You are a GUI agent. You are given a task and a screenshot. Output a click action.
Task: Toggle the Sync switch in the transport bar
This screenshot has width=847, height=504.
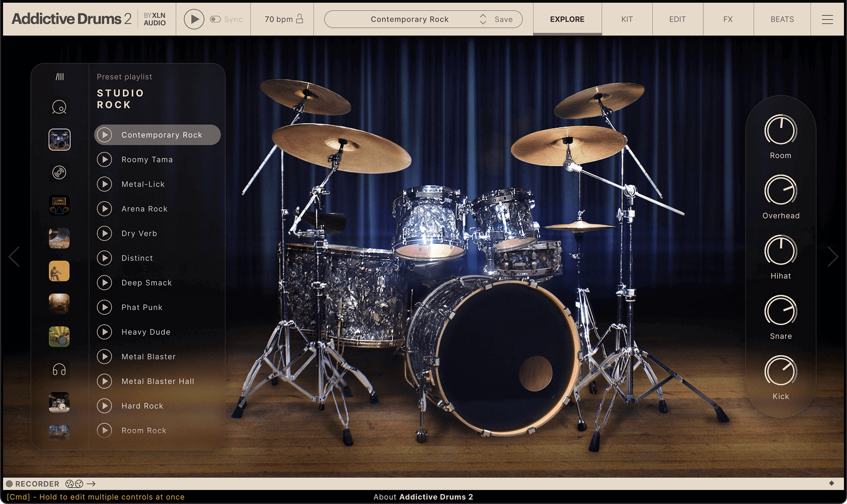pos(216,19)
